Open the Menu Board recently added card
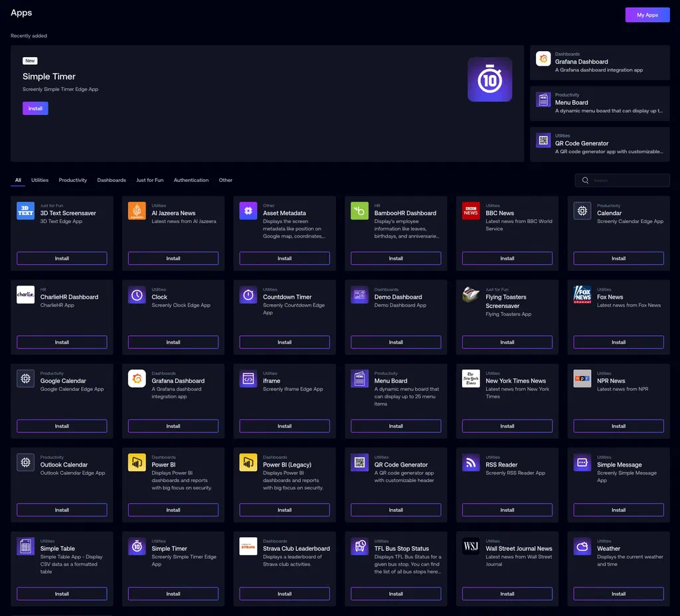Image resolution: width=680 pixels, height=616 pixels. [x=600, y=103]
